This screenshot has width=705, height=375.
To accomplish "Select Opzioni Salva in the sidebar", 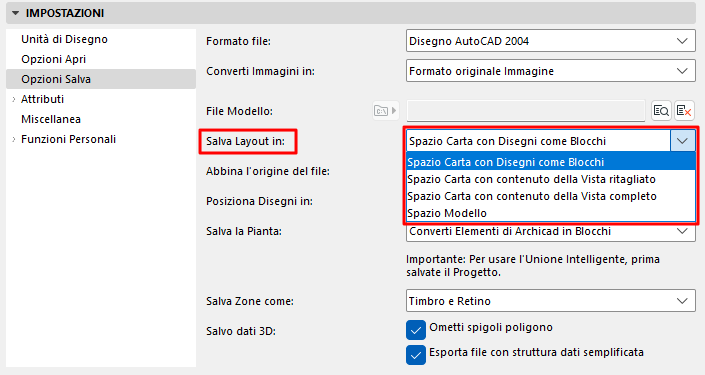I will [101, 79].
